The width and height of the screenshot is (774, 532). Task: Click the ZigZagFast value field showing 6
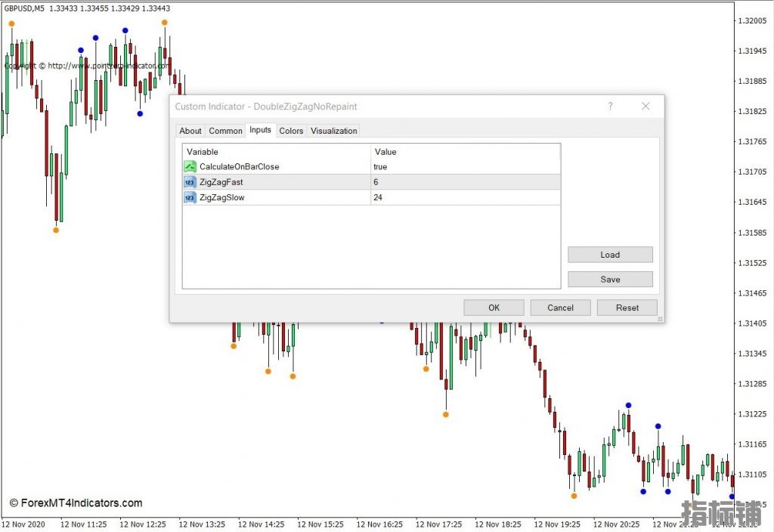pos(465,182)
